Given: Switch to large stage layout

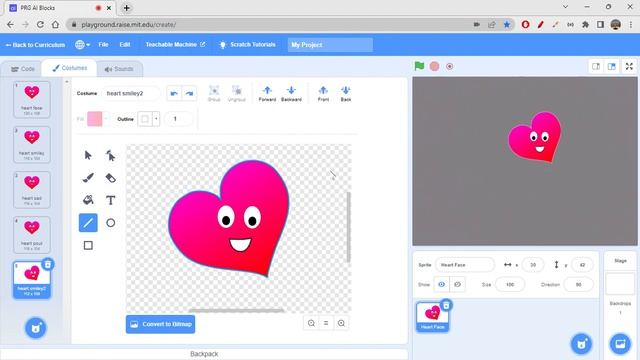Looking at the screenshot, I should 611,66.
